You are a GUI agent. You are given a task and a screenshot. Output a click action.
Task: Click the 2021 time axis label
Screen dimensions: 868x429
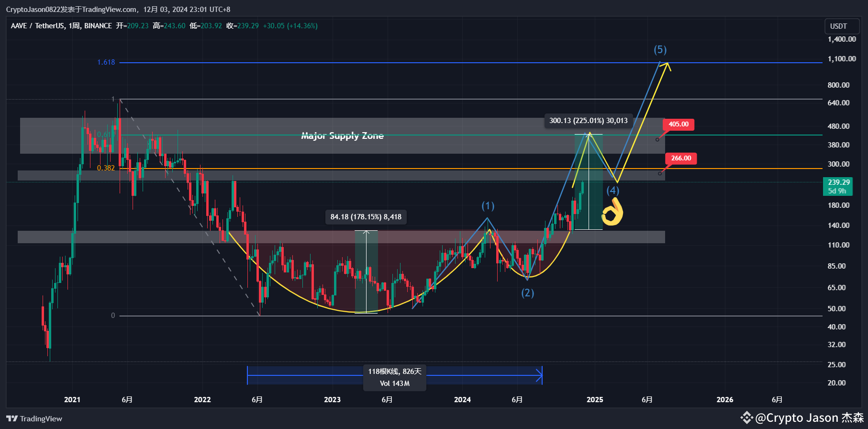(x=72, y=400)
